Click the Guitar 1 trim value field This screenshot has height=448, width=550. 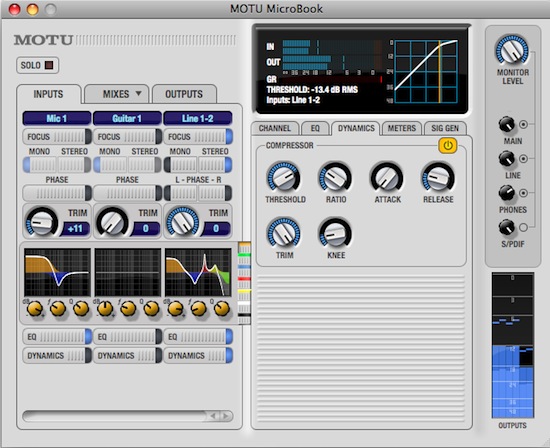click(x=146, y=229)
